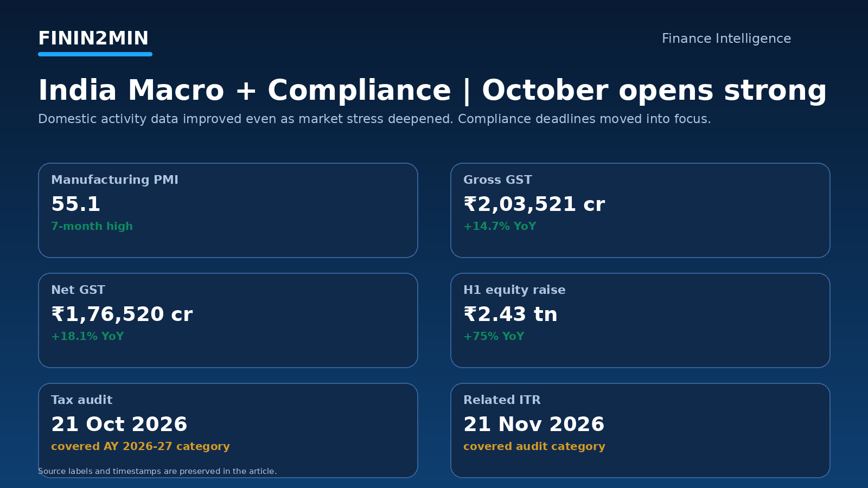Open the Net GST card label

pyautogui.click(x=78, y=290)
